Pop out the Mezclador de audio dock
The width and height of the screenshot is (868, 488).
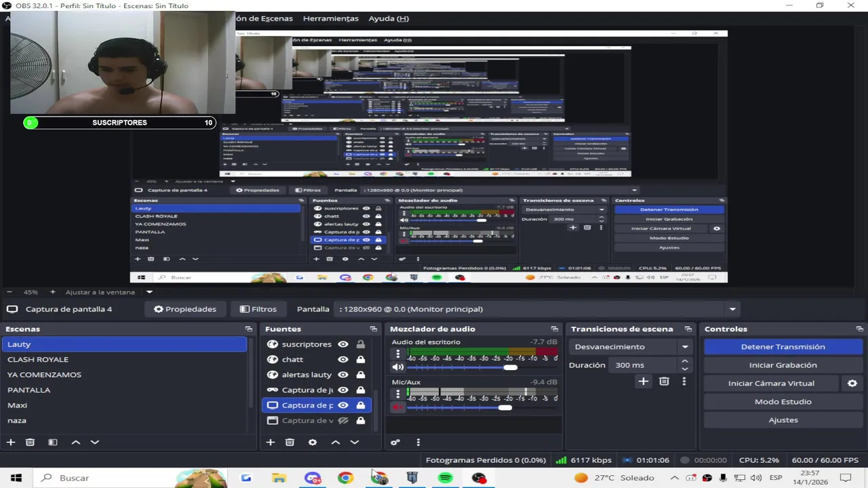tap(555, 329)
